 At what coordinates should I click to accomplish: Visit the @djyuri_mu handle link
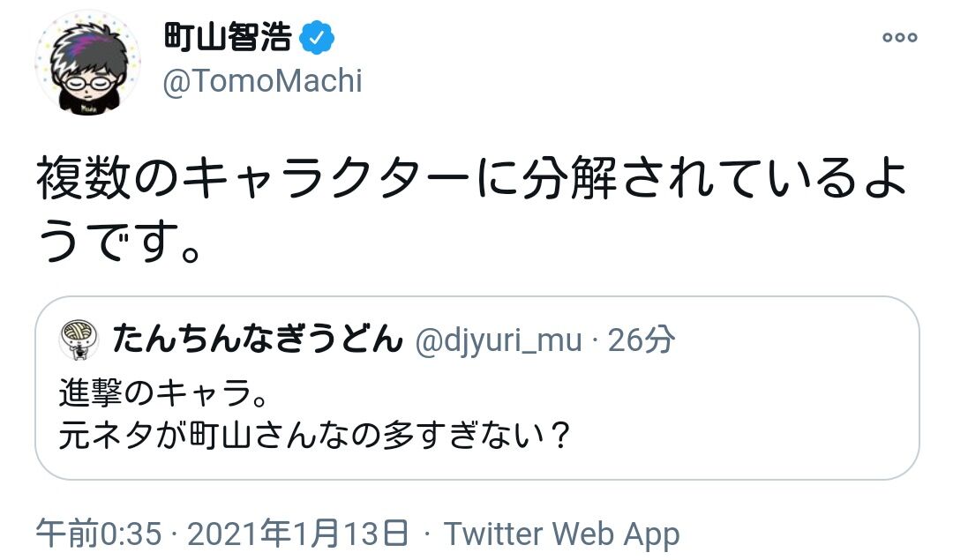pos(498,340)
